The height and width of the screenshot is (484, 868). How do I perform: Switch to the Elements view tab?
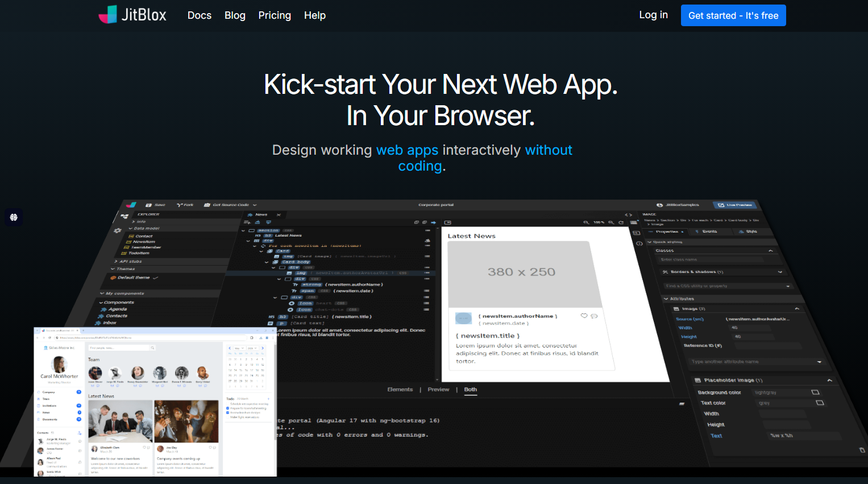(400, 390)
